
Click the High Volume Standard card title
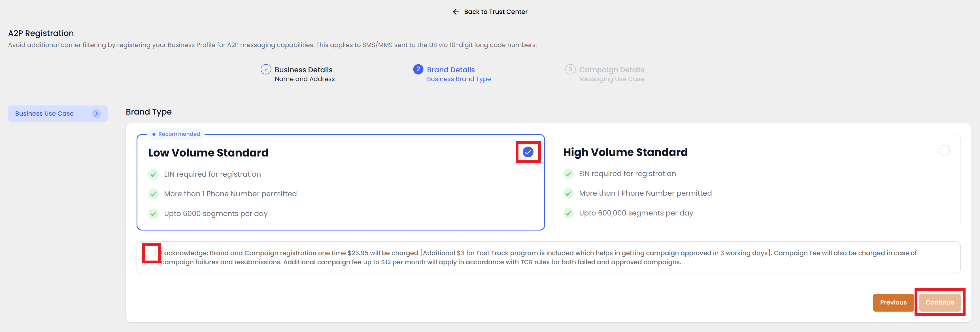(625, 152)
